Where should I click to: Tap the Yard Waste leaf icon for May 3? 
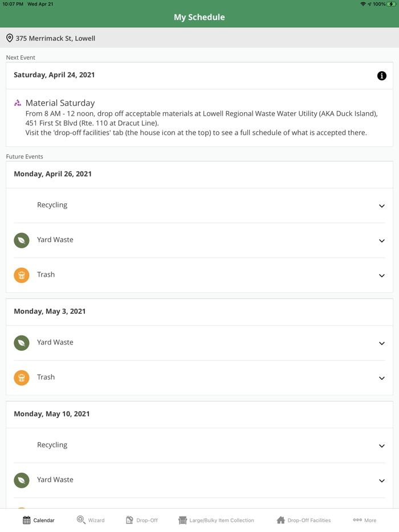tap(22, 343)
